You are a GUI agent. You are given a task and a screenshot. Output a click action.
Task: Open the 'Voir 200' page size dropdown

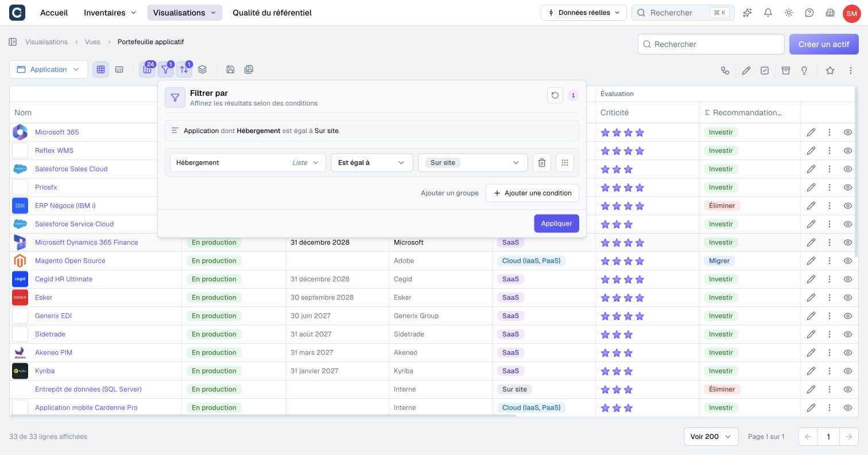711,437
